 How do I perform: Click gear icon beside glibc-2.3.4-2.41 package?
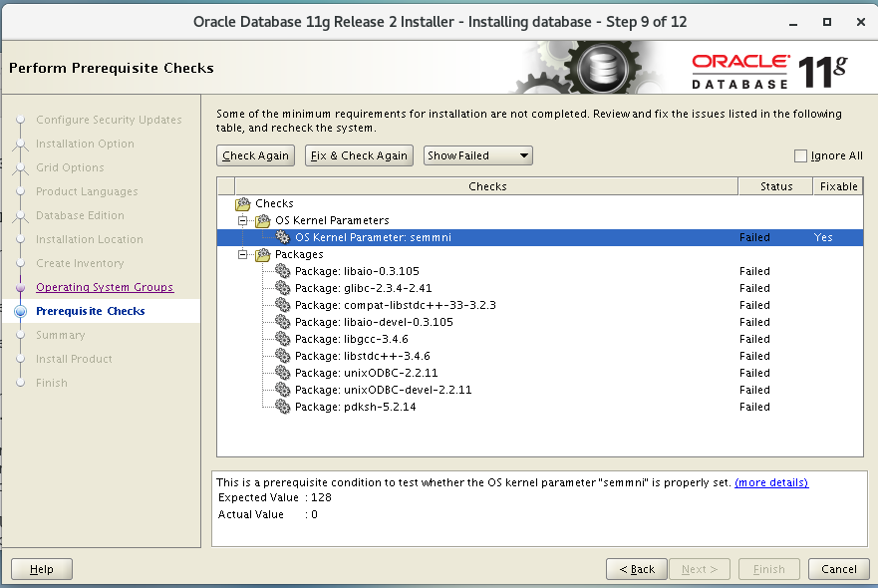283,288
